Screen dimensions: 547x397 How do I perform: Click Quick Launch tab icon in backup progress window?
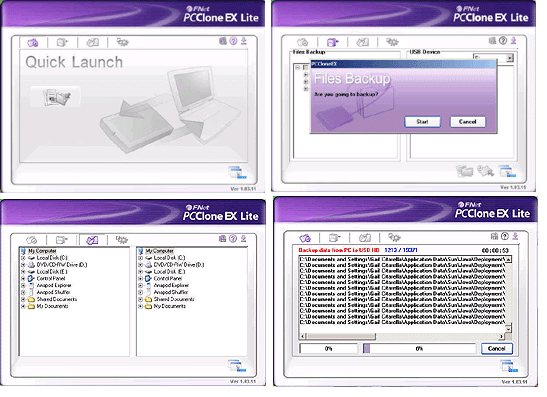point(305,238)
